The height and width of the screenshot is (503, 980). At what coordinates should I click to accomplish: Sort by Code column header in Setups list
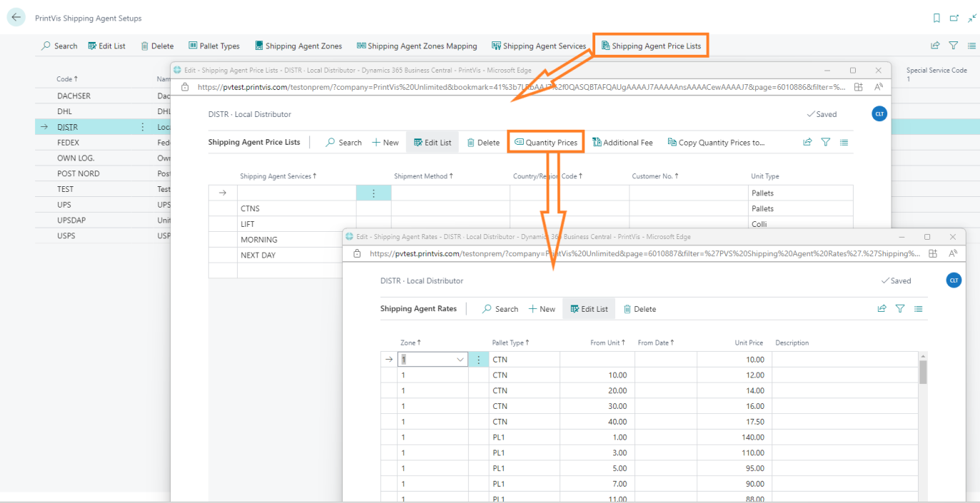(67, 79)
